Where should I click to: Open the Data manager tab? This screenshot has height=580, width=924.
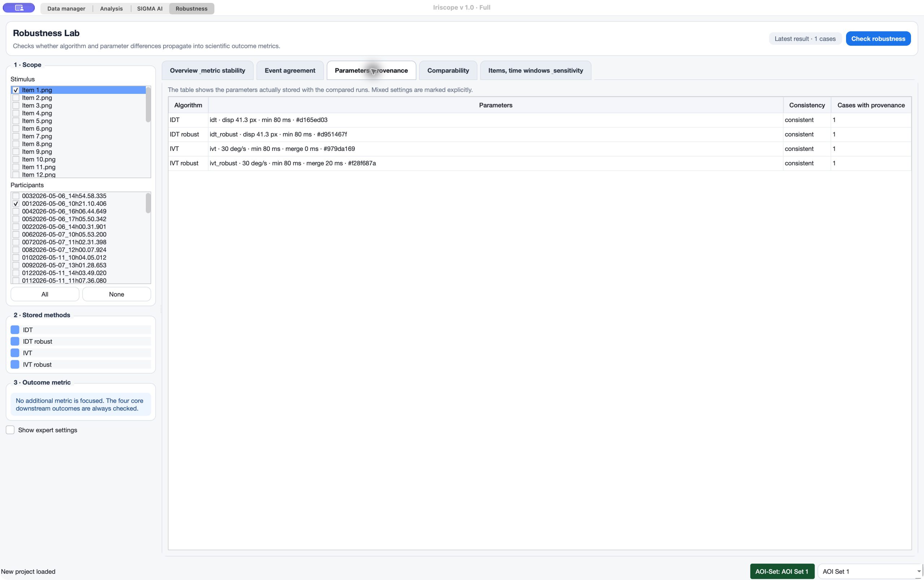(66, 8)
